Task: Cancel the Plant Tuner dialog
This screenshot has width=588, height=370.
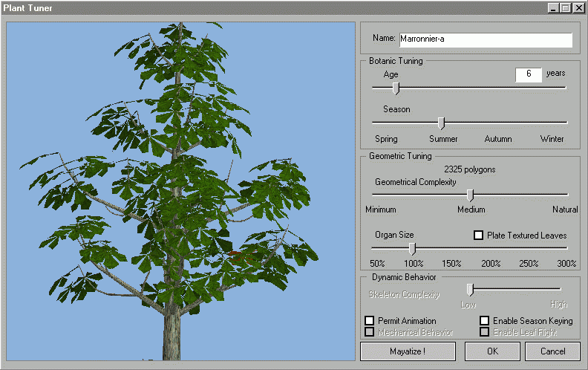Action: pyautogui.click(x=552, y=351)
